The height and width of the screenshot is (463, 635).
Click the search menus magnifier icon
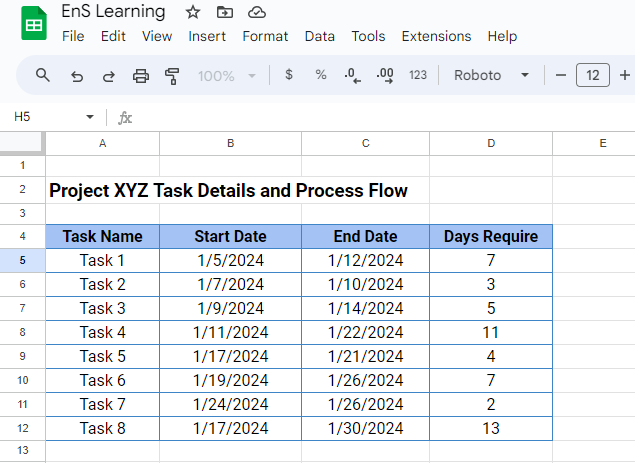(x=43, y=75)
